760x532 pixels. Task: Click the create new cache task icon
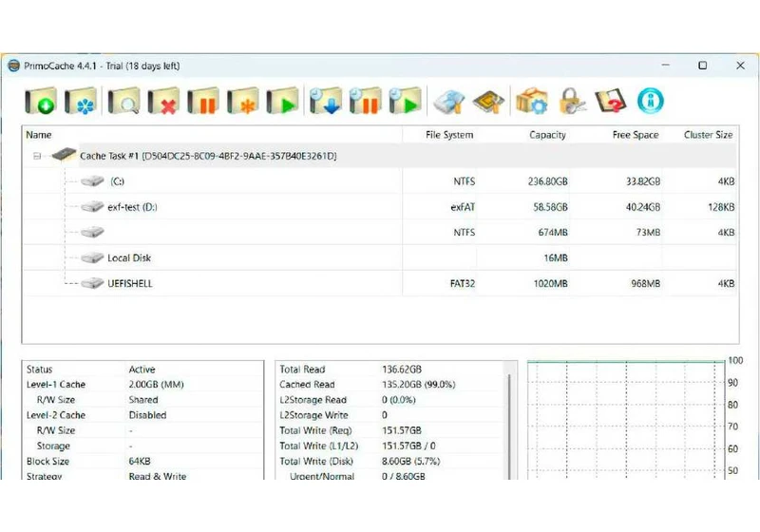(41, 101)
